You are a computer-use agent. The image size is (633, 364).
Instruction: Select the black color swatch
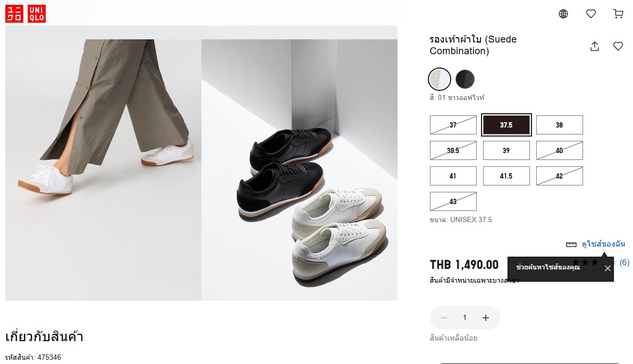(x=465, y=79)
